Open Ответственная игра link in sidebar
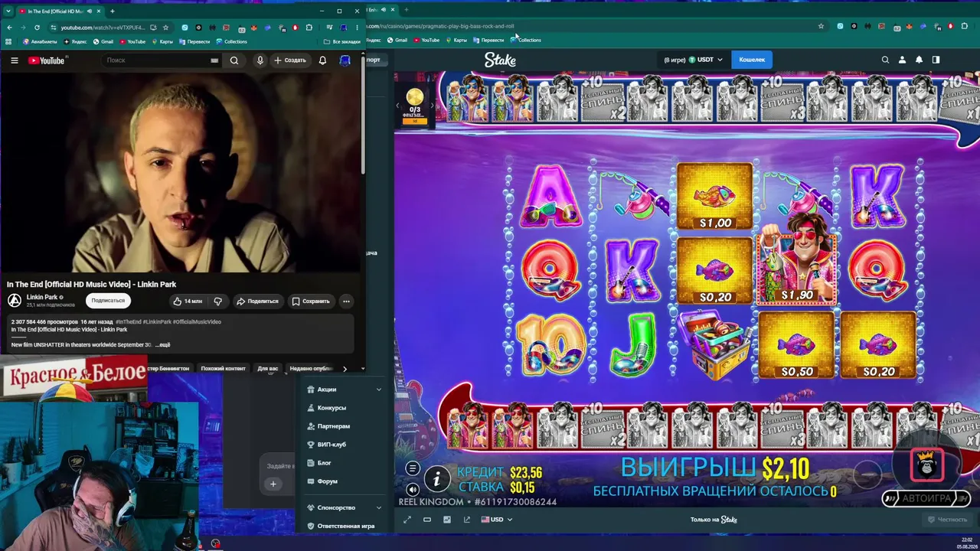The height and width of the screenshot is (551, 980). click(x=341, y=527)
